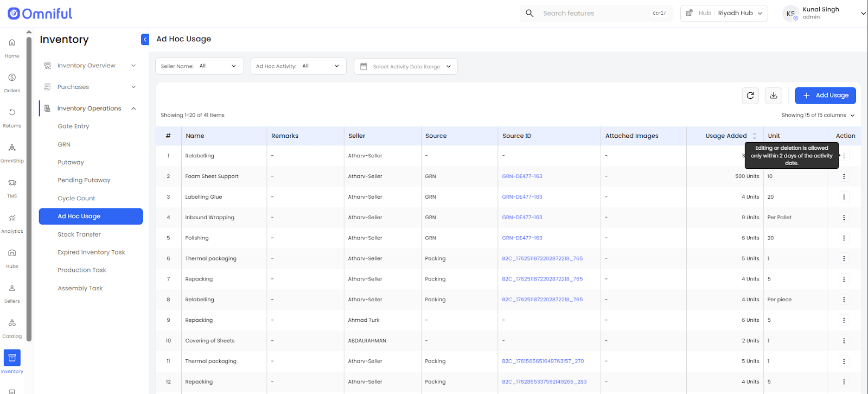The image size is (868, 394).
Task: Switch hub using Riyadh Hub selector
Action: (x=735, y=14)
